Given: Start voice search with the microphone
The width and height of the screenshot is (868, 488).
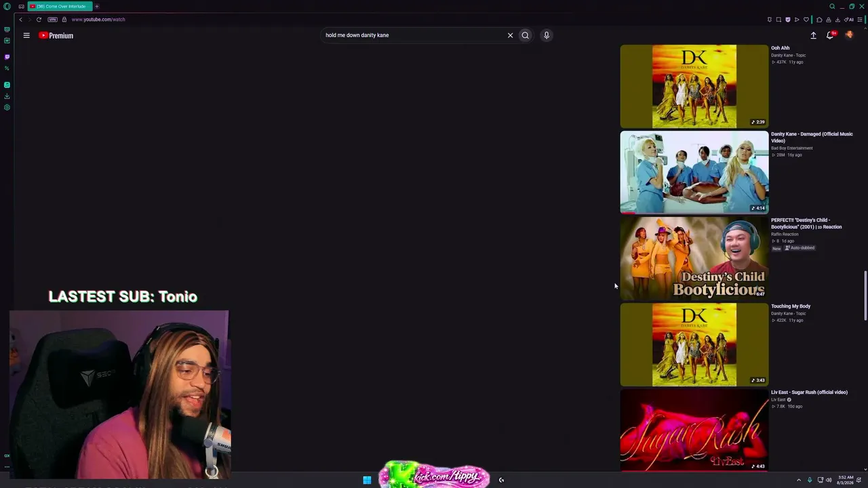Looking at the screenshot, I should click(x=546, y=35).
